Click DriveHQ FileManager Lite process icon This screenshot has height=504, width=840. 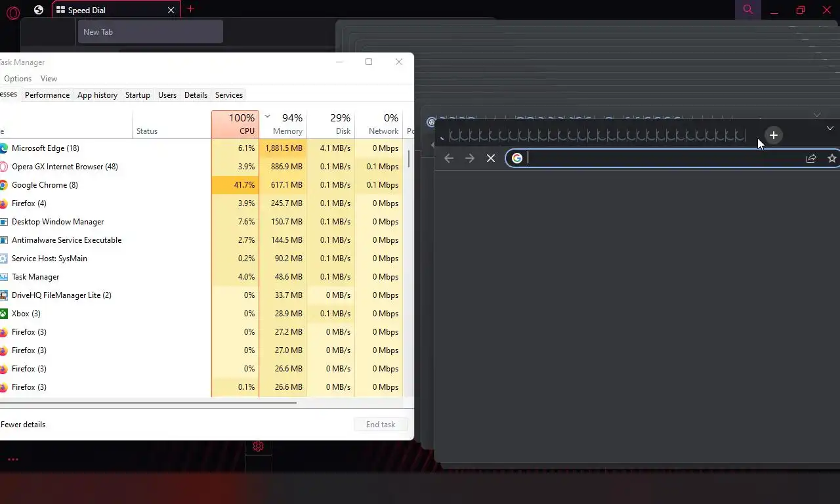[x=3, y=295]
